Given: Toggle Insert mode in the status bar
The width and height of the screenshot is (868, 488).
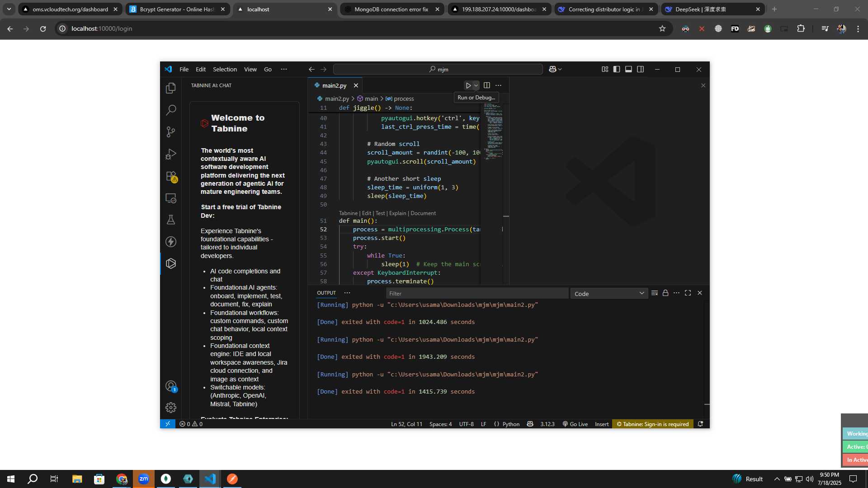Looking at the screenshot, I should coord(602,424).
